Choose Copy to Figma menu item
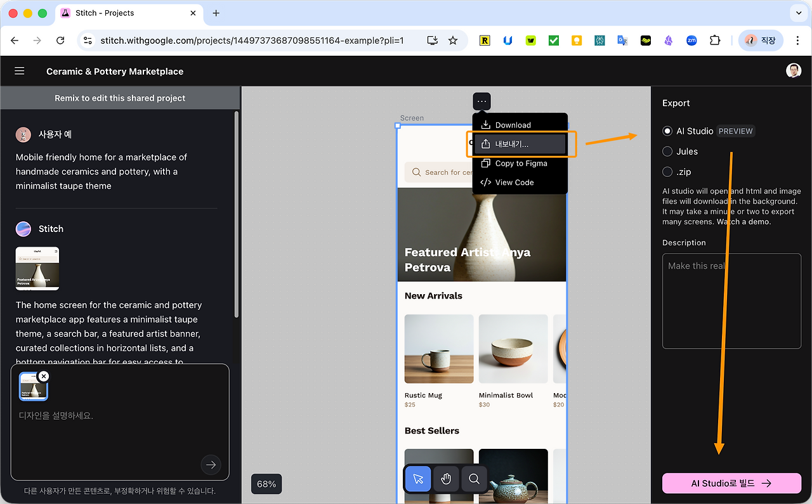This screenshot has height=504, width=812. (x=520, y=163)
